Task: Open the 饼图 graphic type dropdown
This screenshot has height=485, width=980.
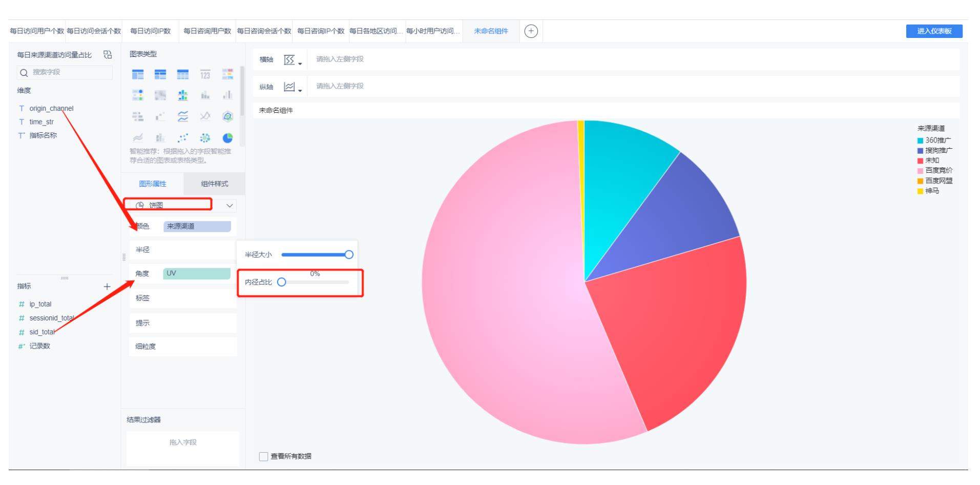Action: pyautogui.click(x=183, y=205)
